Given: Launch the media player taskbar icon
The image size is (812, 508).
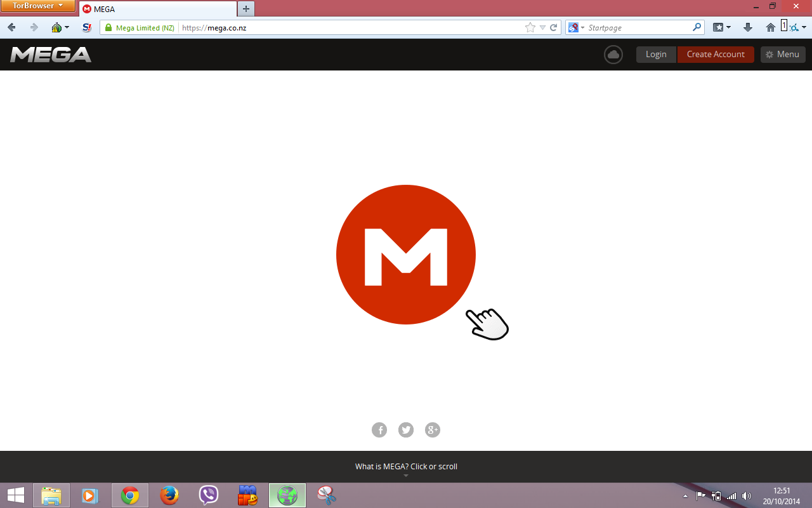Looking at the screenshot, I should (90, 495).
